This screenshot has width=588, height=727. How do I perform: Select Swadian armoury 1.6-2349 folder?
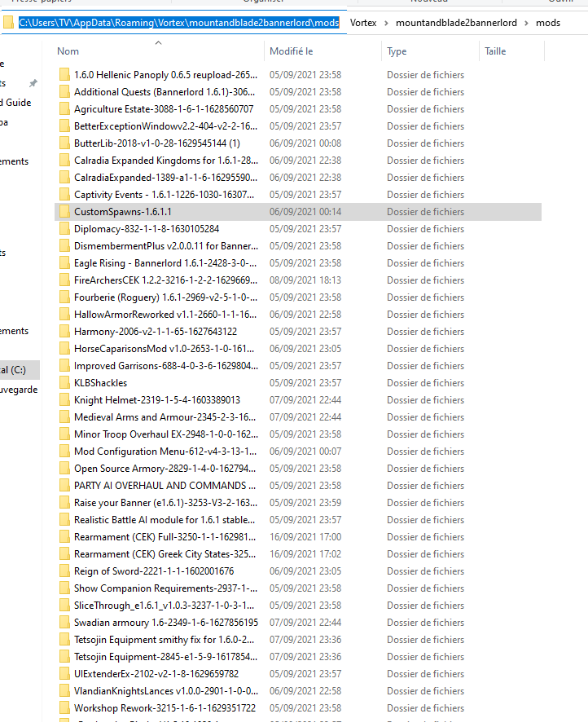[166, 623]
